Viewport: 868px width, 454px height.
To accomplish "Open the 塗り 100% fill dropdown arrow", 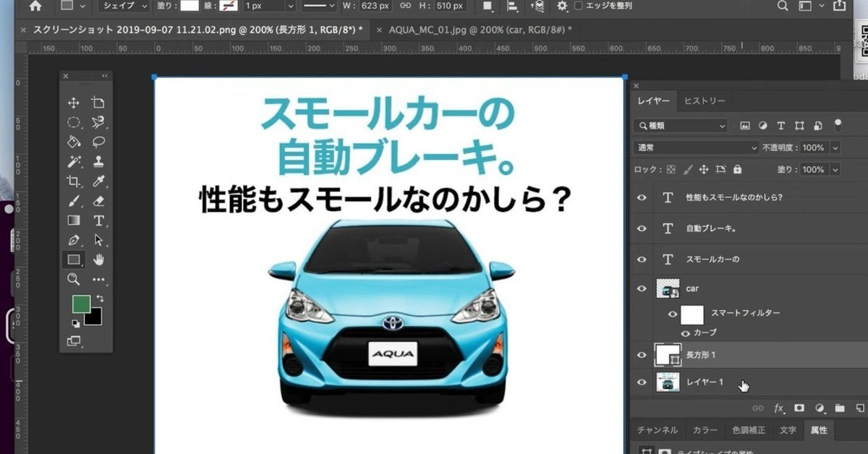I will pyautogui.click(x=835, y=169).
